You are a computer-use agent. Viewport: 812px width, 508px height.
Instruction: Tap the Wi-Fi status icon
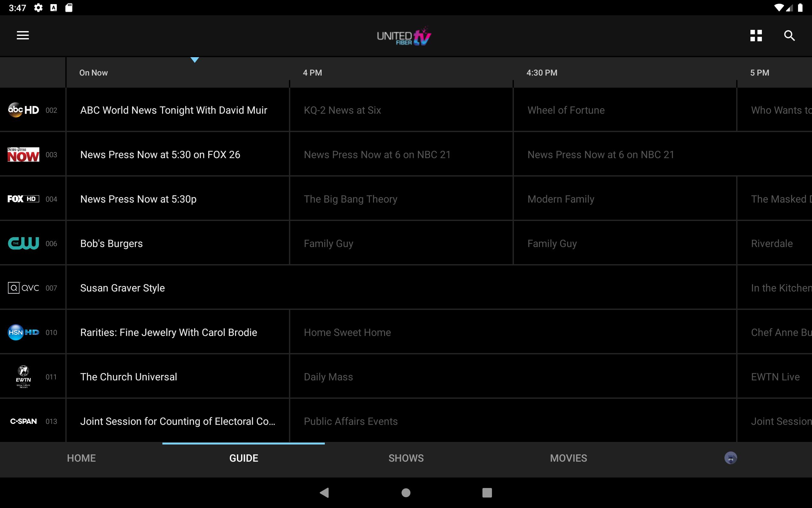tap(779, 8)
